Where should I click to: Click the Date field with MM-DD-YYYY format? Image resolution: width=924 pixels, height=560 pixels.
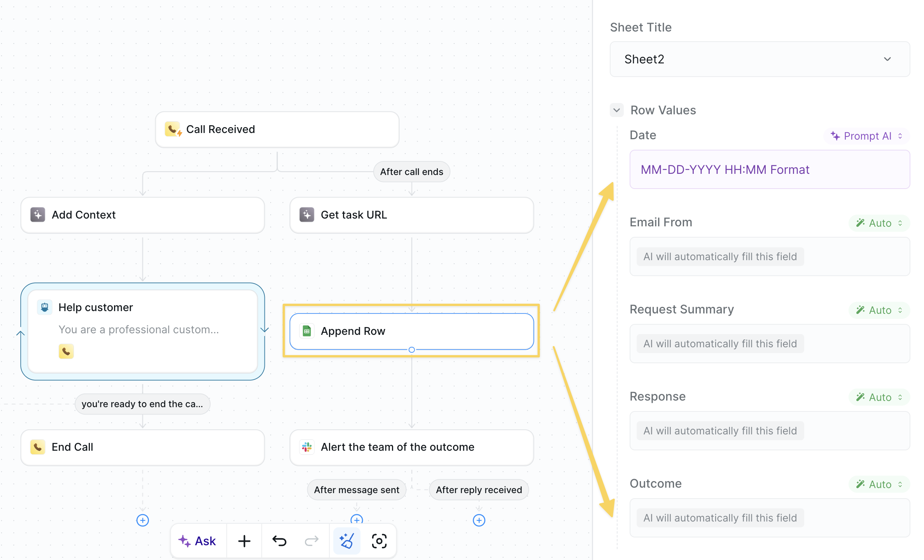click(x=769, y=170)
